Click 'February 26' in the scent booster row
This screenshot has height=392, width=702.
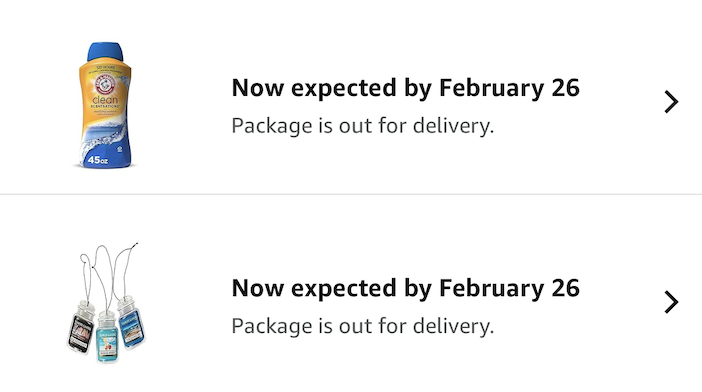click(x=509, y=88)
